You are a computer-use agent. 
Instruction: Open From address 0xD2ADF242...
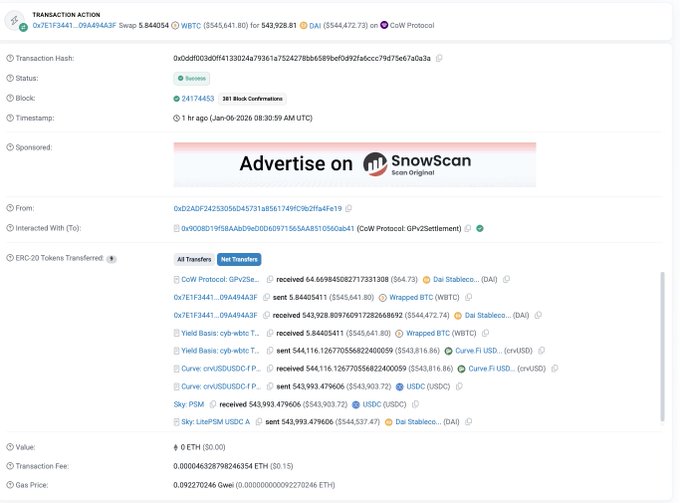click(x=258, y=208)
